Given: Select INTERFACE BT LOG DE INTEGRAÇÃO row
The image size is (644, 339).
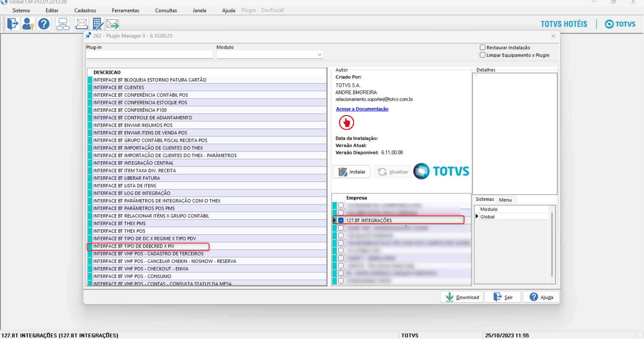Looking at the screenshot, I should click(x=207, y=193).
